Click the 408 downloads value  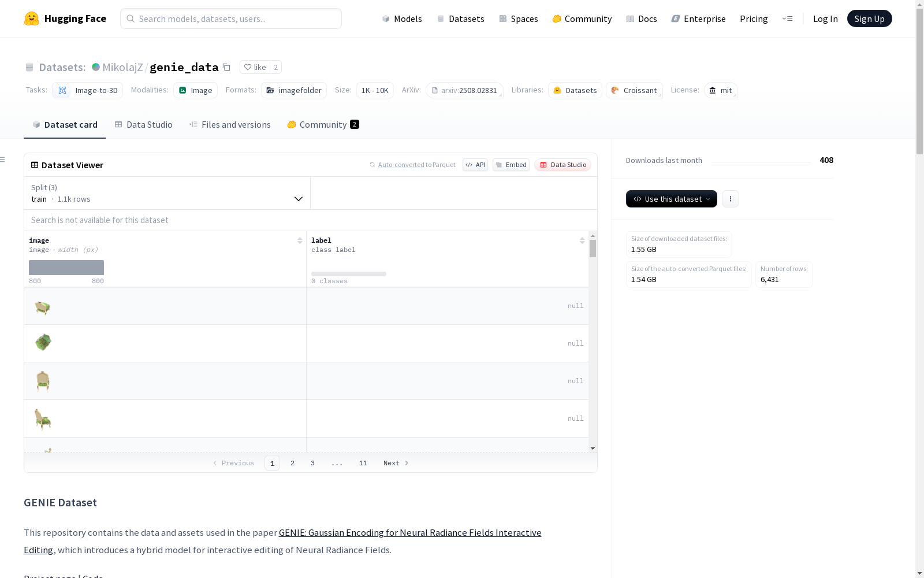tap(826, 160)
